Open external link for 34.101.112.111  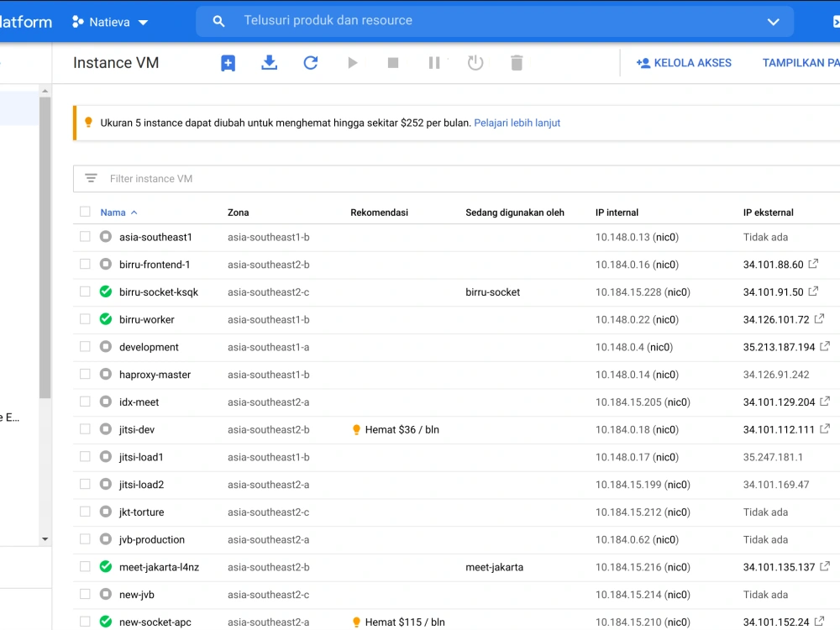point(825,428)
